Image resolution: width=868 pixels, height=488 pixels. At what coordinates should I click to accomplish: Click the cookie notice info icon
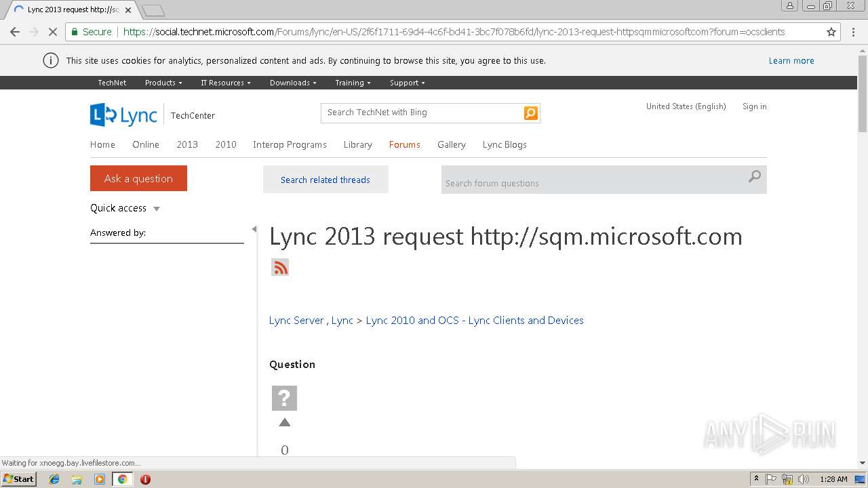tap(50, 60)
